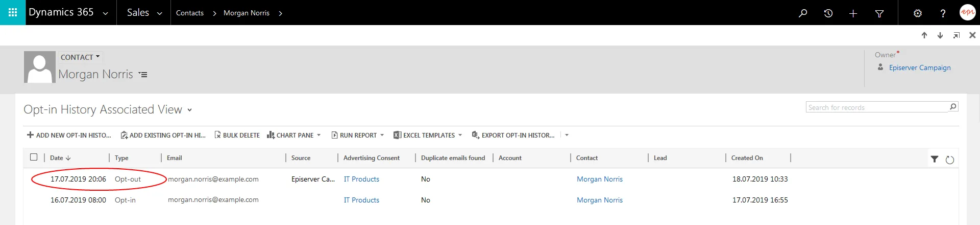Image resolution: width=980 pixels, height=225 pixels.
Task: Sort by the Lead column header
Action: point(660,157)
